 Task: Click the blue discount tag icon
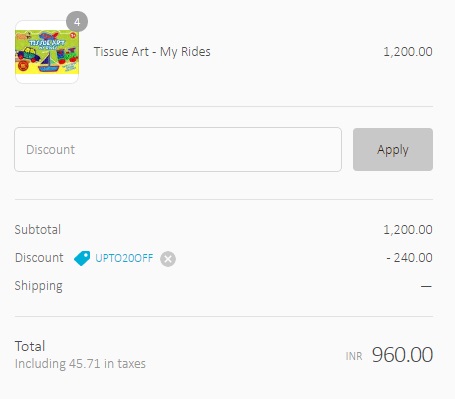(x=82, y=258)
